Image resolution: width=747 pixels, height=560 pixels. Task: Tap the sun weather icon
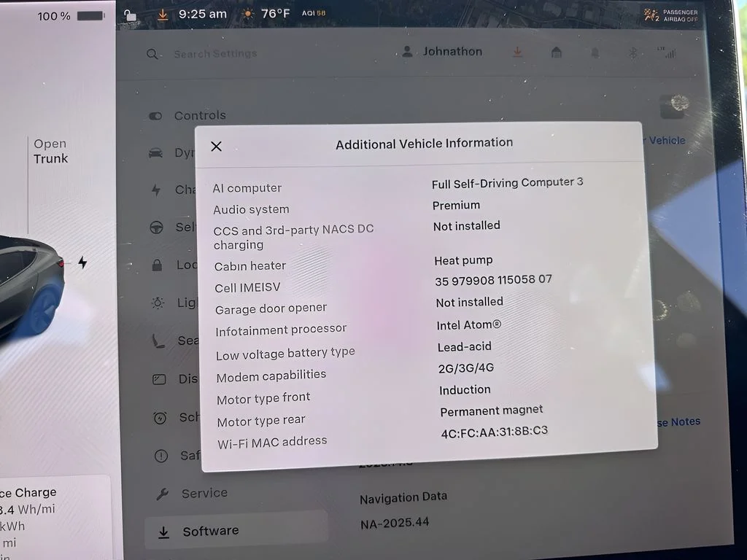[247, 15]
